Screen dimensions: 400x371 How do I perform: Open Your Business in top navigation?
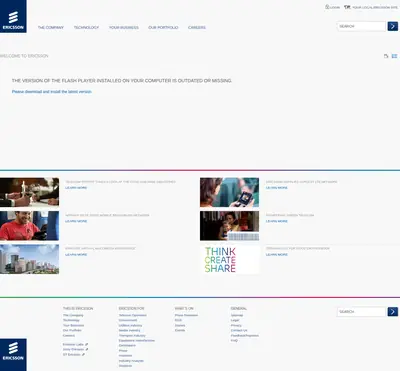pyautogui.click(x=124, y=27)
